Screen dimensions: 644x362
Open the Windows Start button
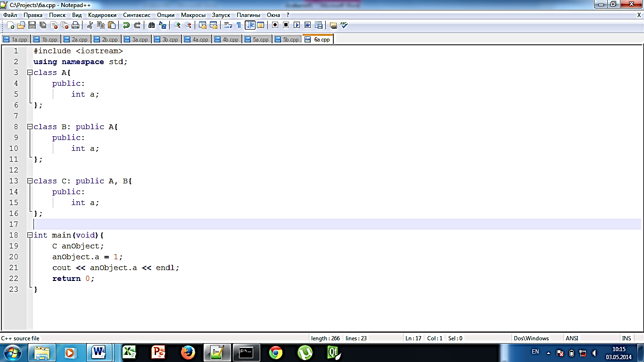point(12,353)
